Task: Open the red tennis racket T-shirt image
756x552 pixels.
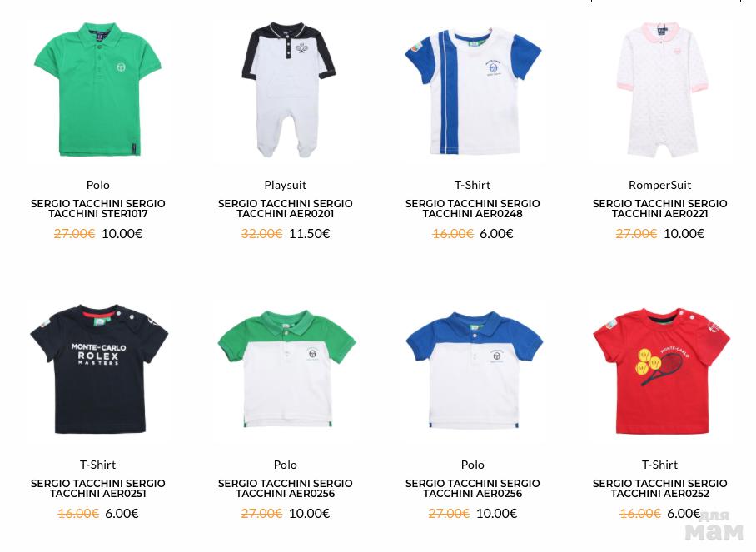Action: (x=661, y=370)
